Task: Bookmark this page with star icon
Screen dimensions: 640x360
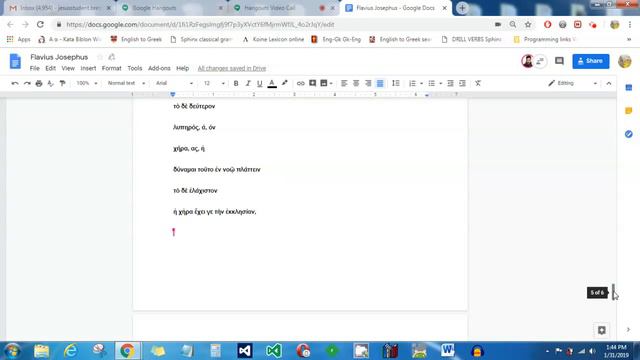Action: click(528, 24)
